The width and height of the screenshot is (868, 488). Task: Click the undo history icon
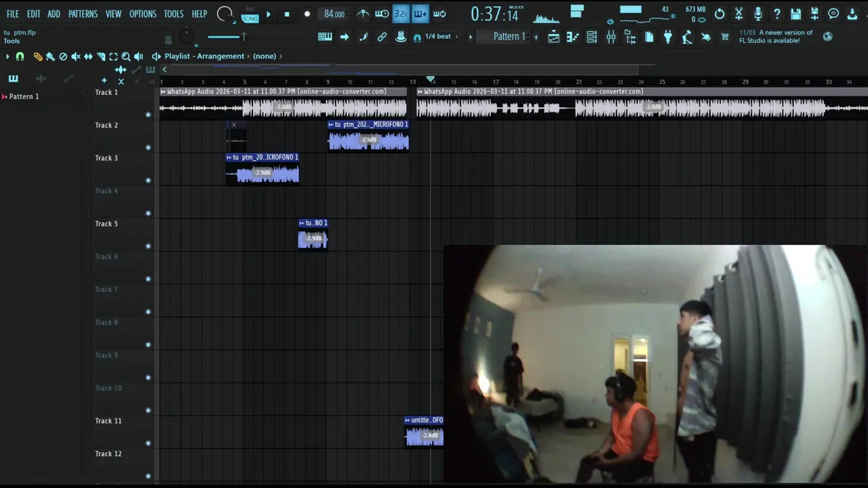719,14
